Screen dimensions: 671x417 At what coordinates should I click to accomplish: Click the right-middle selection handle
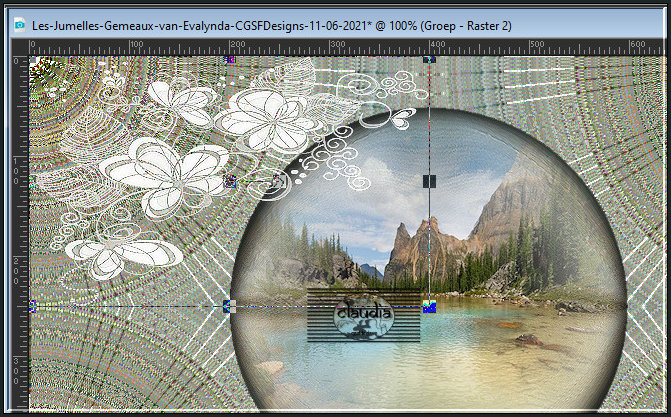coord(429,182)
